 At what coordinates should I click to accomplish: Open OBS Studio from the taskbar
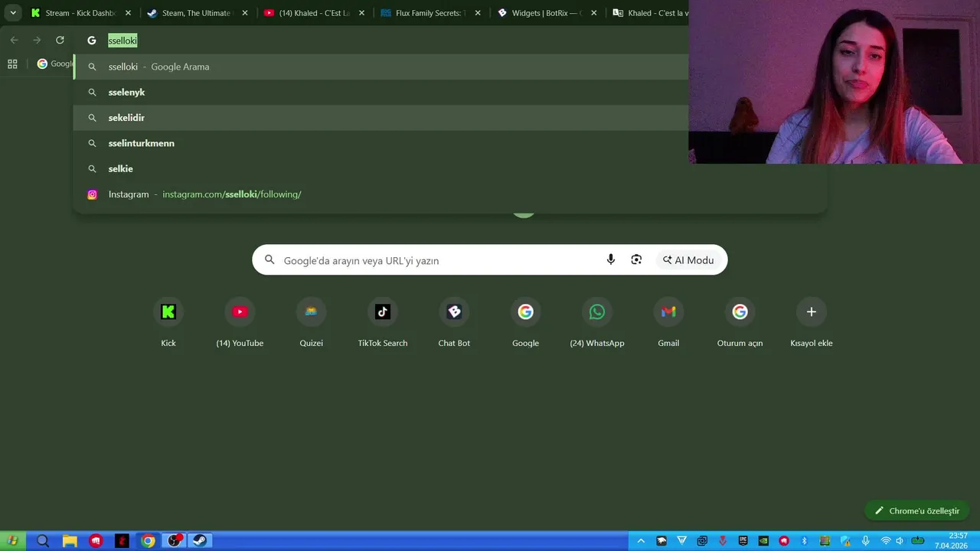click(x=175, y=541)
